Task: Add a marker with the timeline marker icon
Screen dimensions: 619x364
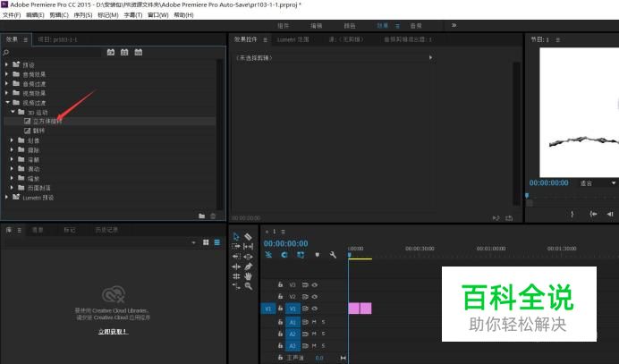Action: [x=317, y=255]
